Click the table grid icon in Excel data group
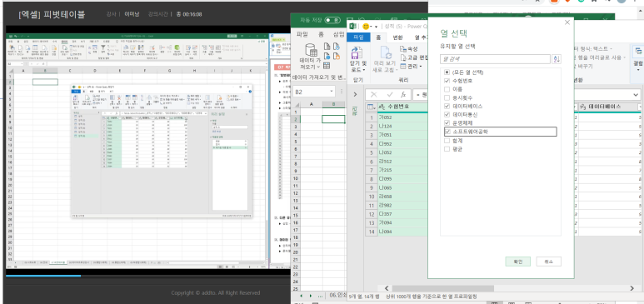This screenshot has height=304, width=644. pyautogui.click(x=327, y=66)
